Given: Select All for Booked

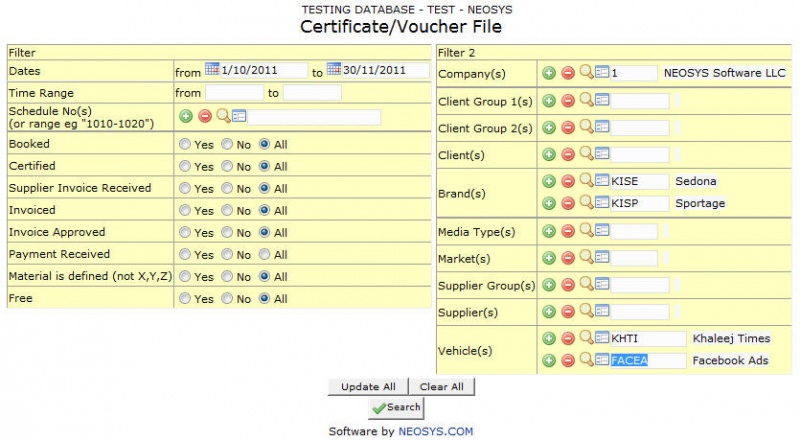Looking at the screenshot, I should click(264, 144).
